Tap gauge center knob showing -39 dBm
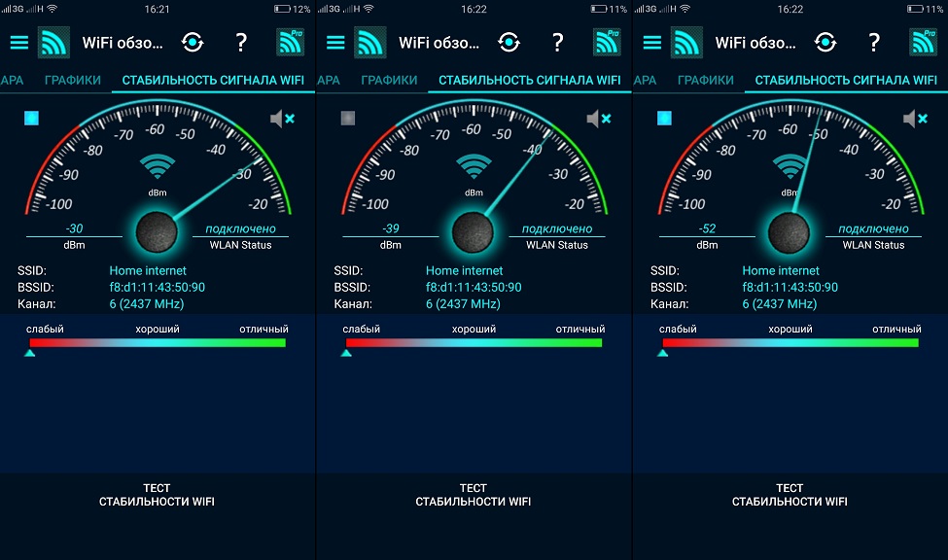 click(x=473, y=231)
